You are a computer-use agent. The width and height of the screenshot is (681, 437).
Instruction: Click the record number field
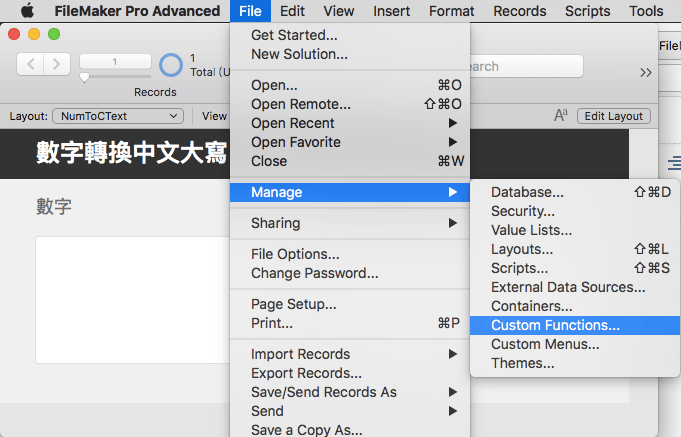coord(115,62)
